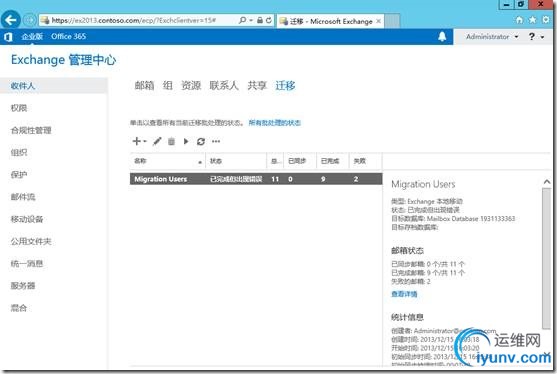Viewport: 557px width, 374px height.
Task: Open the browser home icon
Action: (519, 20)
